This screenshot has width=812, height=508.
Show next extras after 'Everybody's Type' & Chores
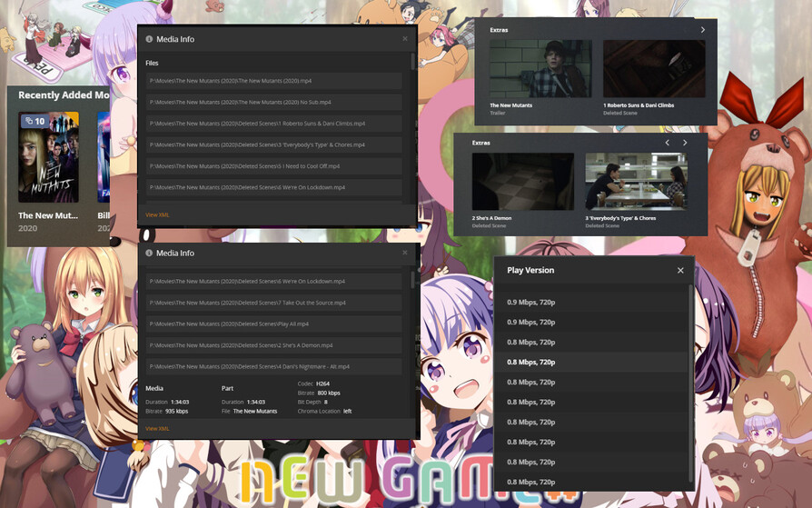685,143
